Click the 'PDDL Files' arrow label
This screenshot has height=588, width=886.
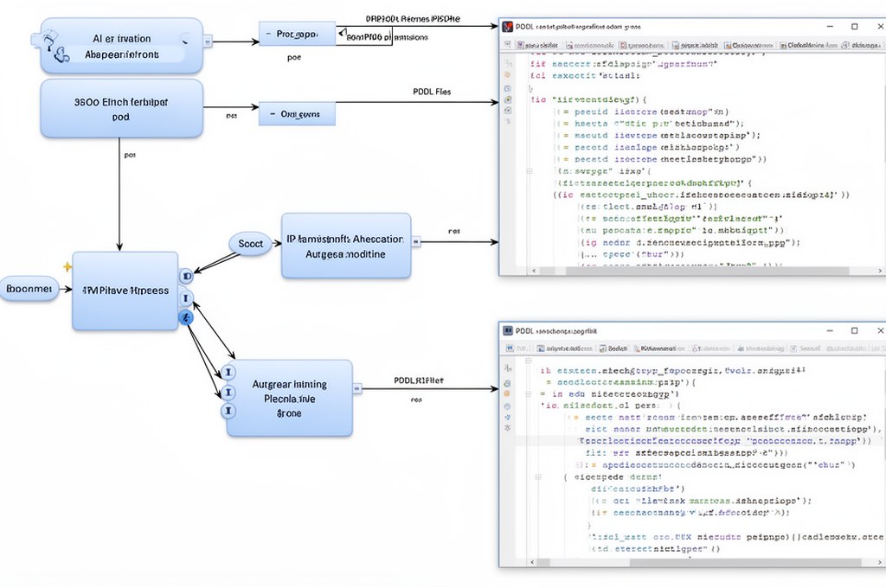(x=432, y=92)
